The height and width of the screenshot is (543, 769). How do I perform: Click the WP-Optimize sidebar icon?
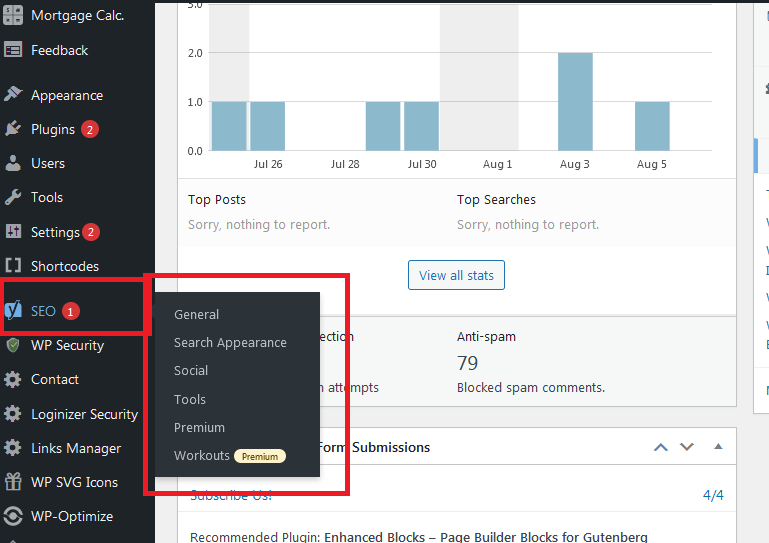pos(13,516)
